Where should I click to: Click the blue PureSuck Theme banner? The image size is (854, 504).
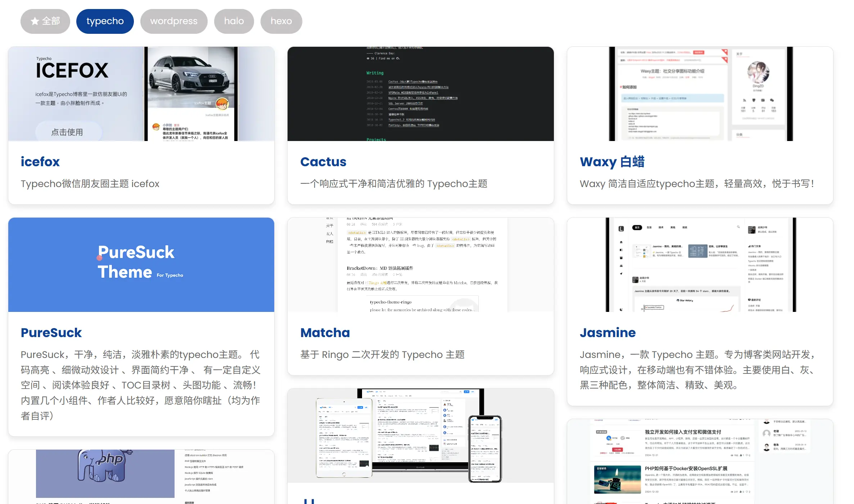(x=141, y=264)
